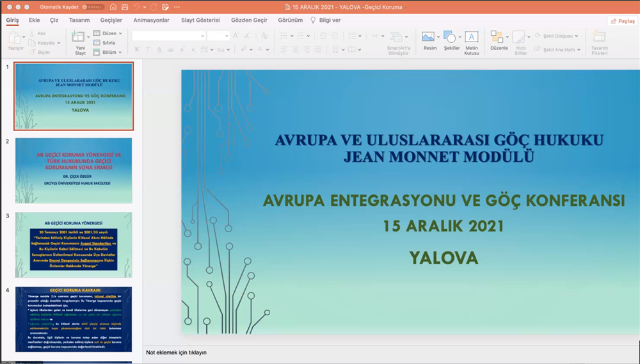Click the text highlight color pen
Viewport: 640px width, 364px height.
[x=244, y=49]
